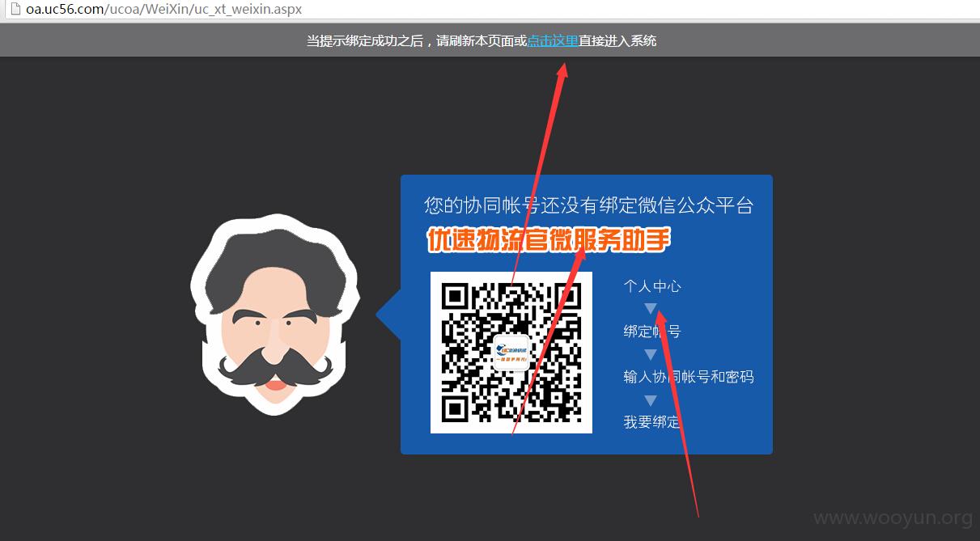The height and width of the screenshot is (541, 980).
Task: Click the 我要绑定 step text
Action: point(652,422)
